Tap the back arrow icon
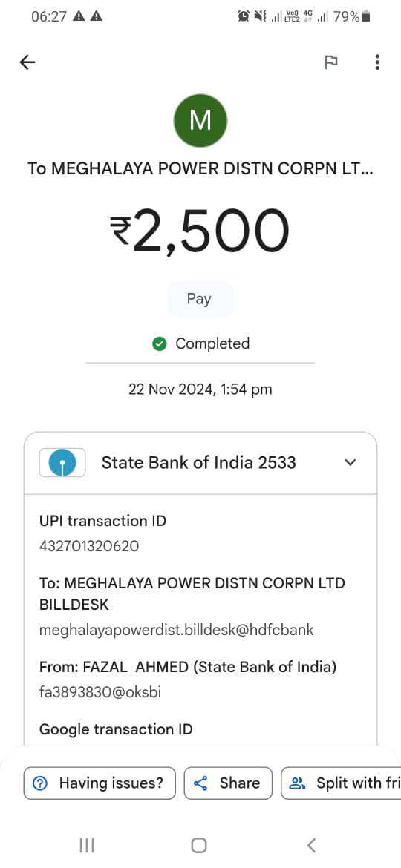Viewport: 401px width, 868px height. (27, 62)
